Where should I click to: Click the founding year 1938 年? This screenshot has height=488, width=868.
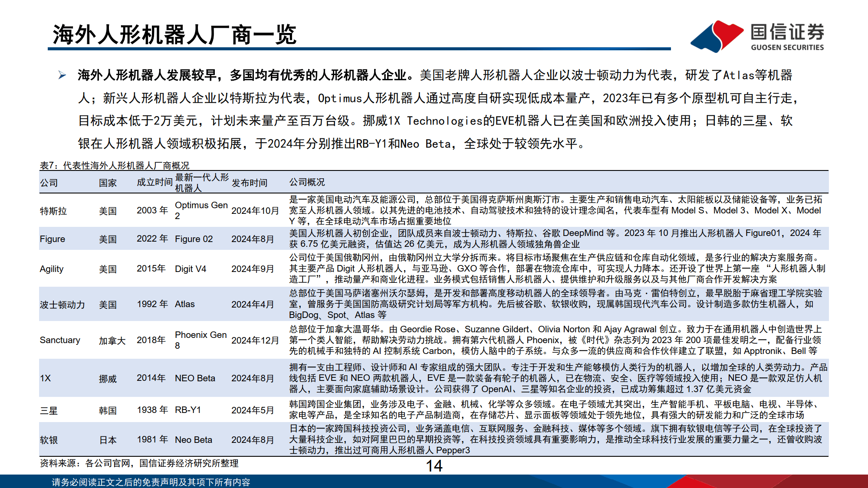pyautogui.click(x=152, y=410)
